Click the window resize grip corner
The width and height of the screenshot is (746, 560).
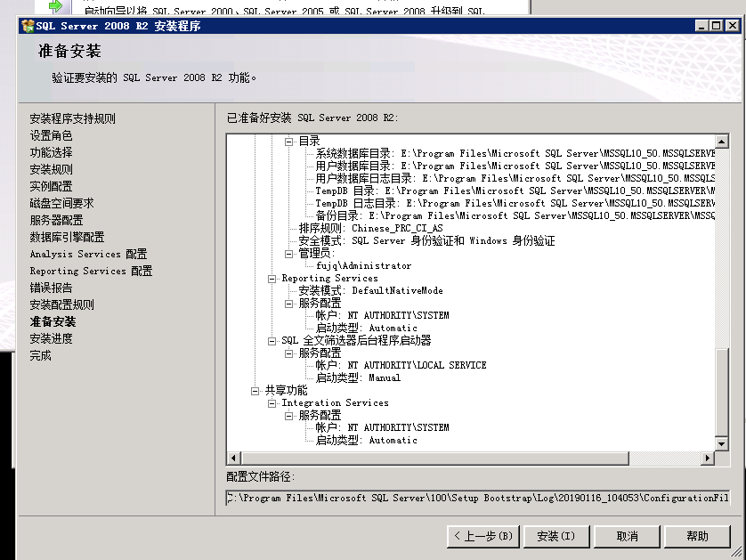tap(736, 552)
